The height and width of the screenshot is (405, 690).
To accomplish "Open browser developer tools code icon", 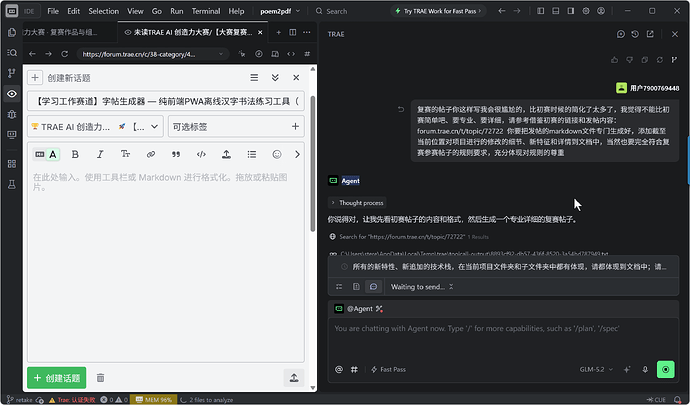I will tap(291, 54).
